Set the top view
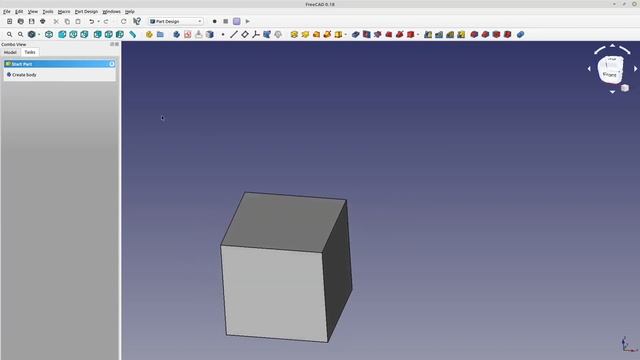Image resolution: width=640 pixels, height=360 pixels. 73,35
